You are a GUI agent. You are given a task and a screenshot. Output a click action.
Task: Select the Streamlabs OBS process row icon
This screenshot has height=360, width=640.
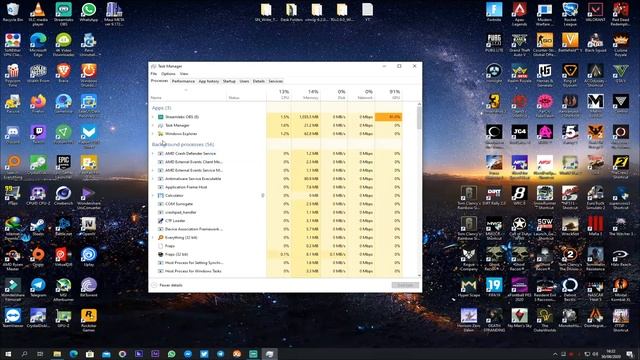pos(160,117)
